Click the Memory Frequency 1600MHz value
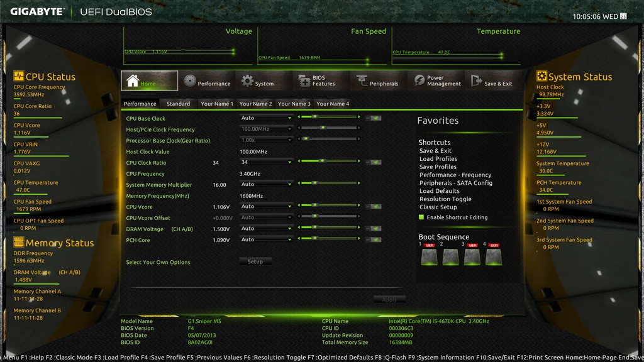644x362 pixels. click(252, 196)
